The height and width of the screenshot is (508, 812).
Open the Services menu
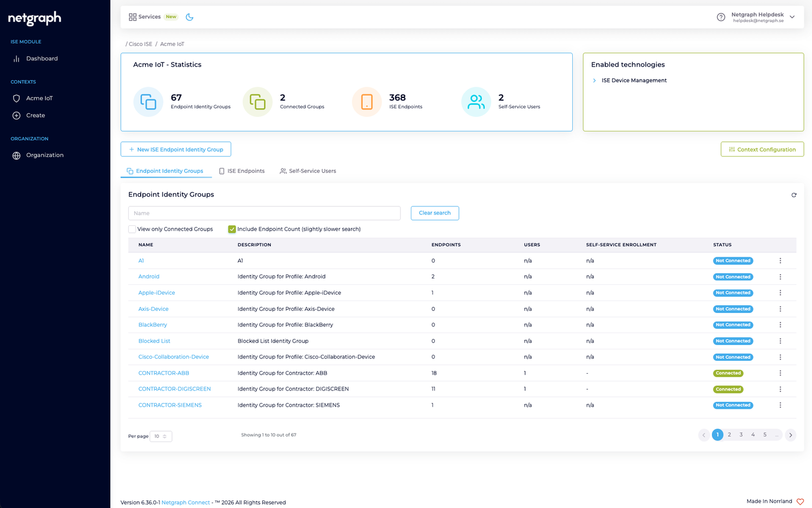coord(145,17)
